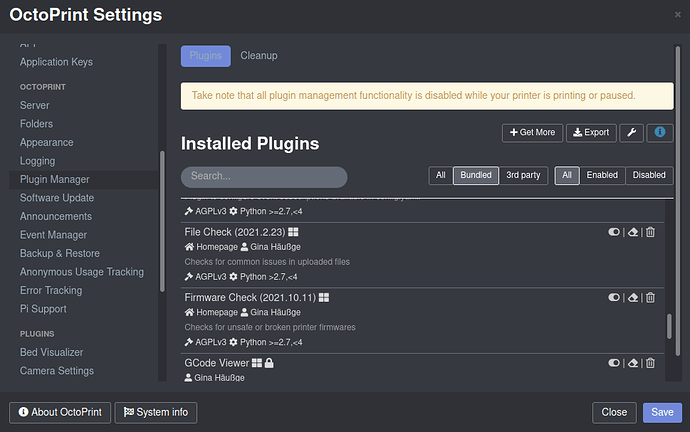The width and height of the screenshot is (690, 432).
Task: Open Backup & Restore settings
Action: 60,253
